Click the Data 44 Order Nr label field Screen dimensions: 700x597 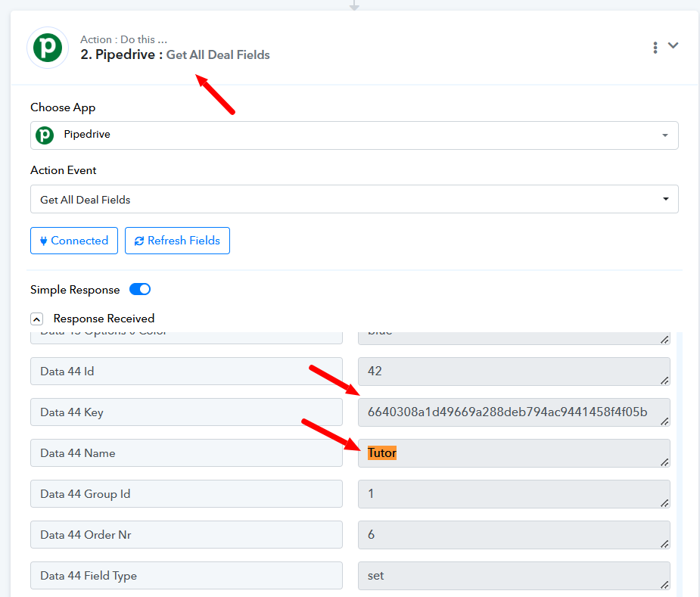pos(186,534)
